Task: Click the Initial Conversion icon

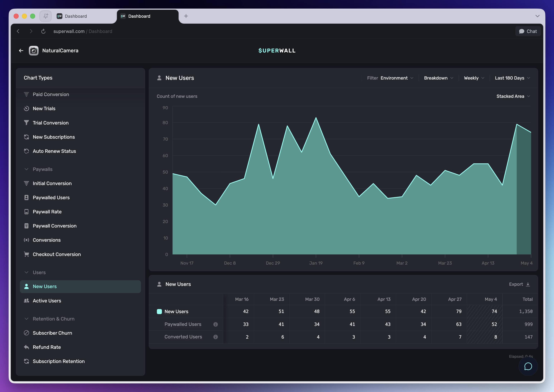Action: [26, 183]
